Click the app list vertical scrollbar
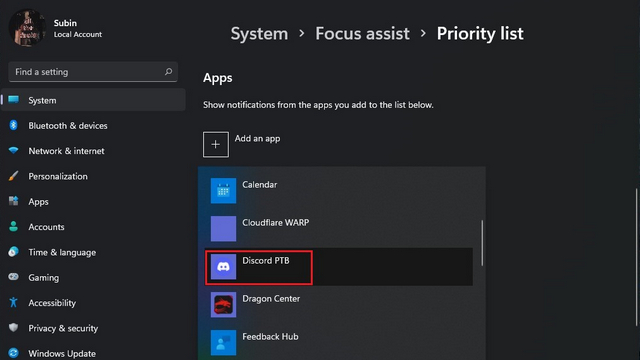This screenshot has height=360, width=640. click(482, 243)
